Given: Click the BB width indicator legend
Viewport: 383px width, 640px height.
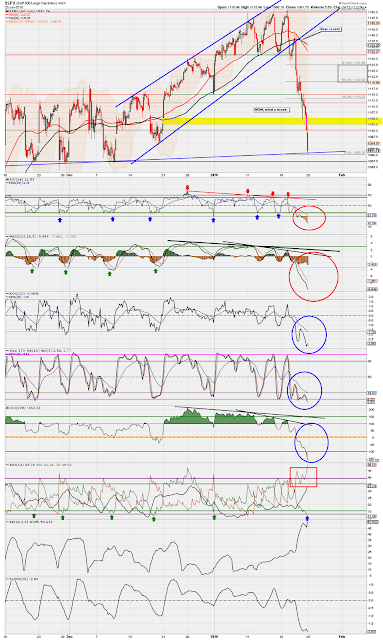Looking at the screenshot, I should pyautogui.click(x=28, y=522).
